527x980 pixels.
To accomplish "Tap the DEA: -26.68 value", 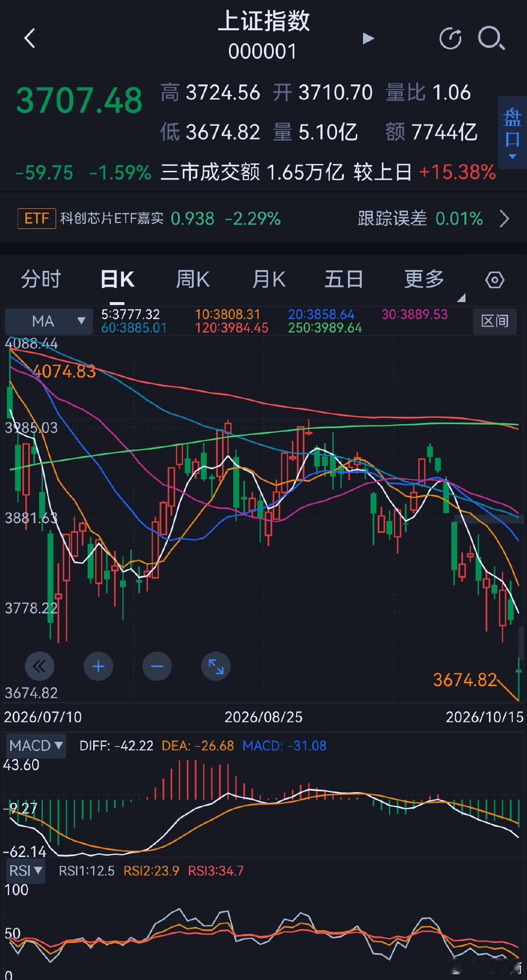I will coord(198,746).
